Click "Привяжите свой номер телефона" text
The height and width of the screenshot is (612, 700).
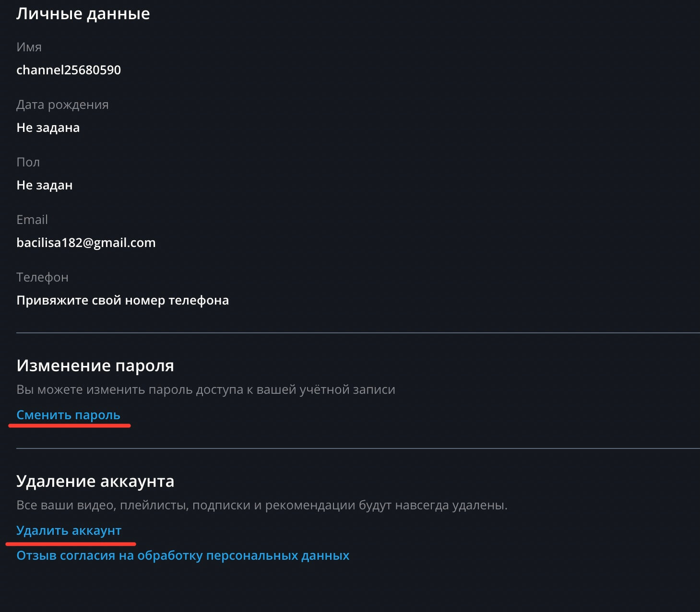click(122, 300)
